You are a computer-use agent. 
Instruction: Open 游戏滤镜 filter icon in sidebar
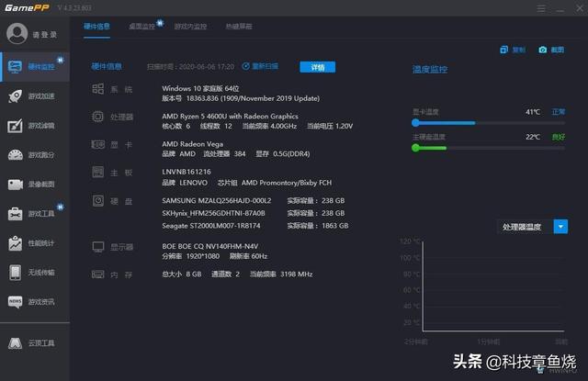[15, 126]
